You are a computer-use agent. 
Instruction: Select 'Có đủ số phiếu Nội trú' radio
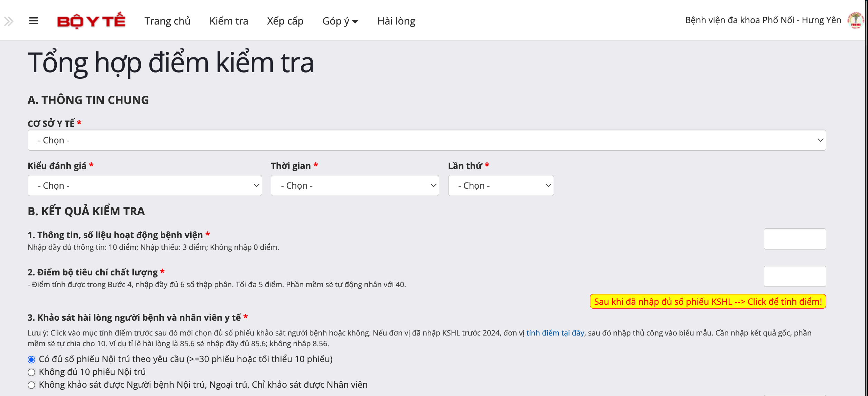[x=31, y=359]
